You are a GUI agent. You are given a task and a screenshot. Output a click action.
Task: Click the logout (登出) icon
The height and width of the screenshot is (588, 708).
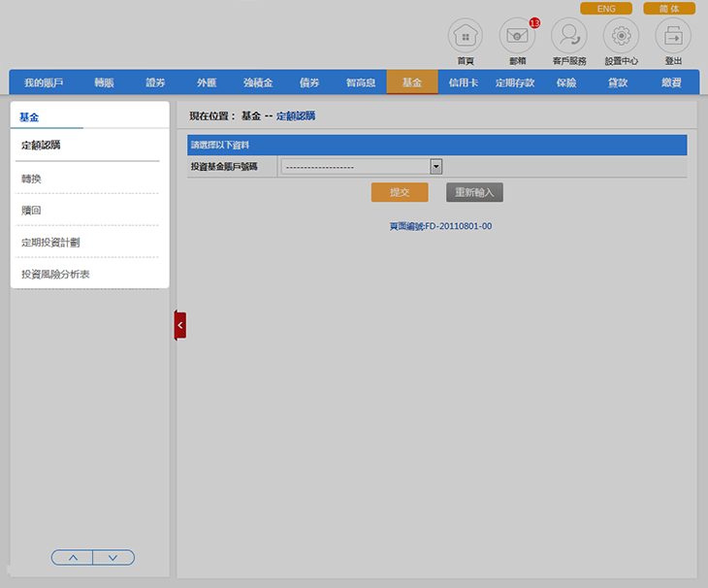(673, 36)
